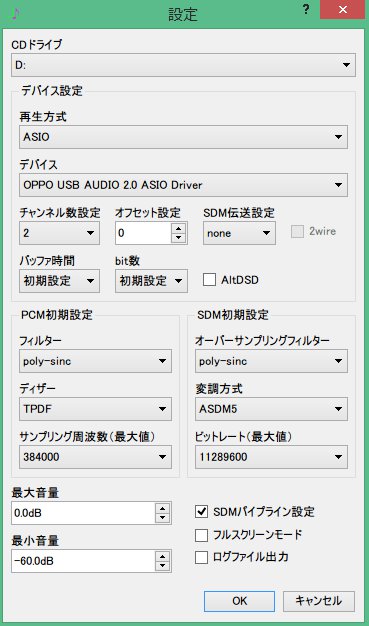Increase 最小音量 with the up arrow

(163, 556)
